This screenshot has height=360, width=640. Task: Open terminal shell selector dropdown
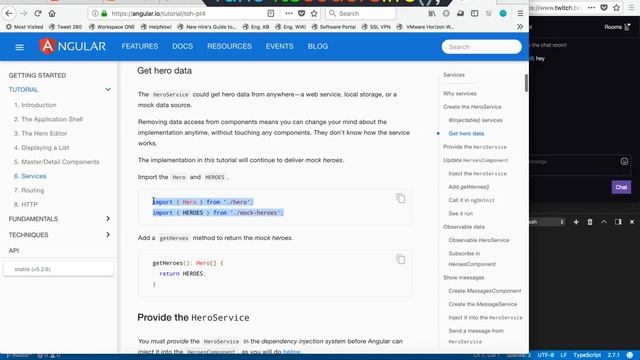(x=547, y=222)
